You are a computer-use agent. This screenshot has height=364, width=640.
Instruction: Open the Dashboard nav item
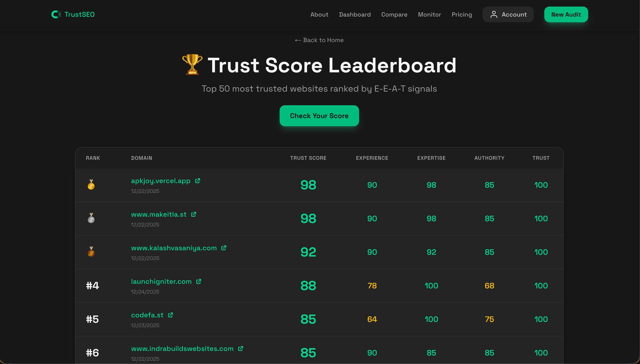(x=355, y=14)
